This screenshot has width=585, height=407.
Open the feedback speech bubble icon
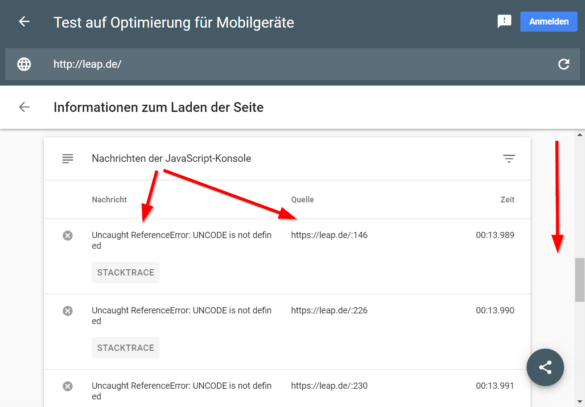tap(504, 21)
